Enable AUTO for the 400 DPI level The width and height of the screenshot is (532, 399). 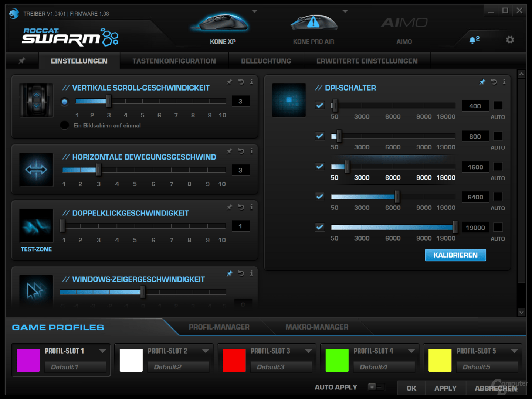tap(498, 106)
